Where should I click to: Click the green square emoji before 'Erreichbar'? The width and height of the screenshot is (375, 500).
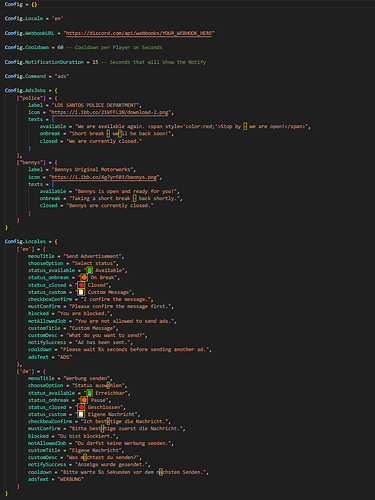pyautogui.click(x=90, y=393)
